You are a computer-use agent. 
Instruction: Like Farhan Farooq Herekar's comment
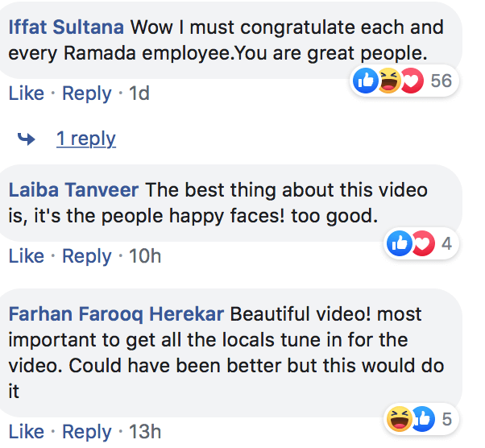click(x=27, y=432)
